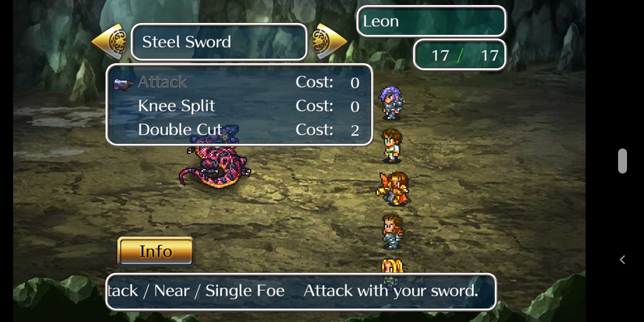Viewport: 644px width, 322px height.
Task: Tap the purple-haired party member sprite
Action: (x=391, y=103)
